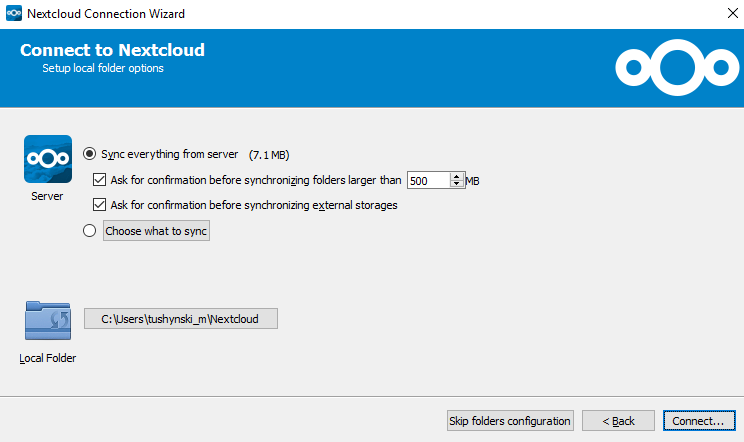Select the 'Sync everything from server' radio button

pyautogui.click(x=90, y=154)
